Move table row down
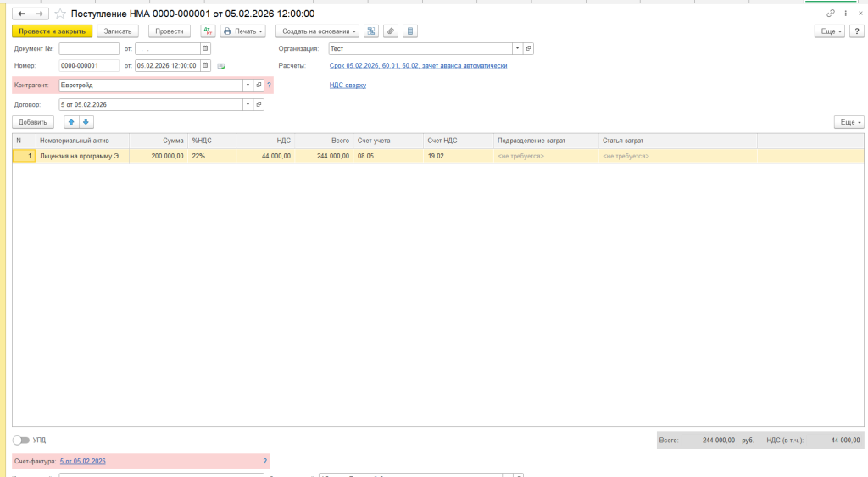This screenshot has height=477, width=868. tap(86, 122)
